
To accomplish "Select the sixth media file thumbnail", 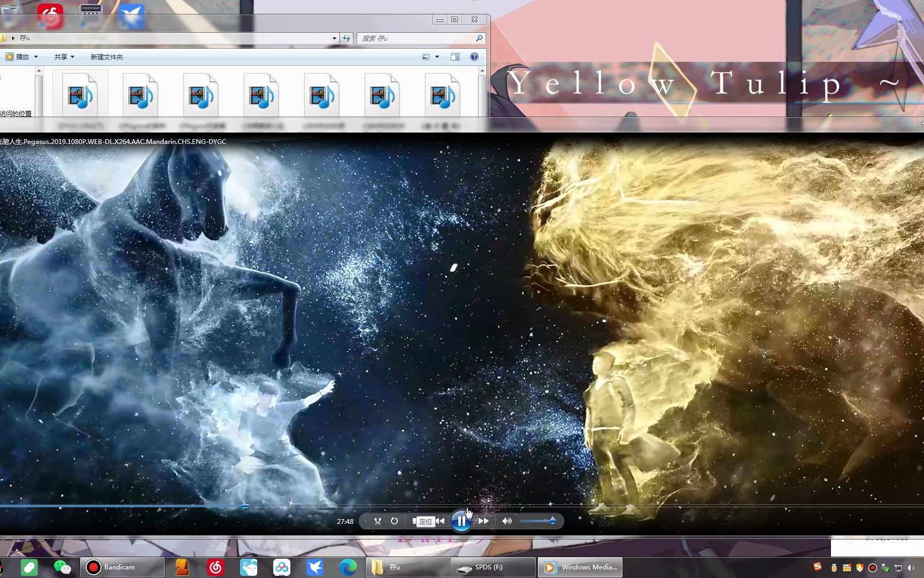I will click(382, 95).
